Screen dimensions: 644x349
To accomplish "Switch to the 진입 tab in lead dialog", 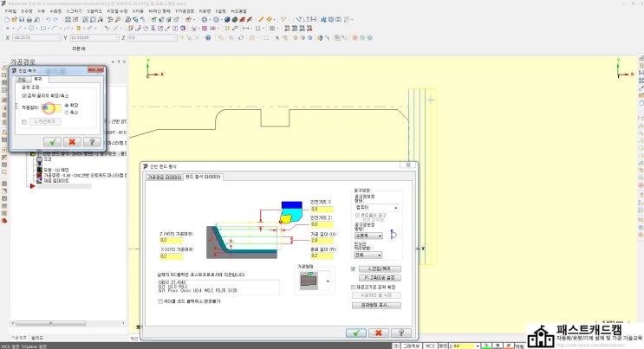I will point(23,79).
